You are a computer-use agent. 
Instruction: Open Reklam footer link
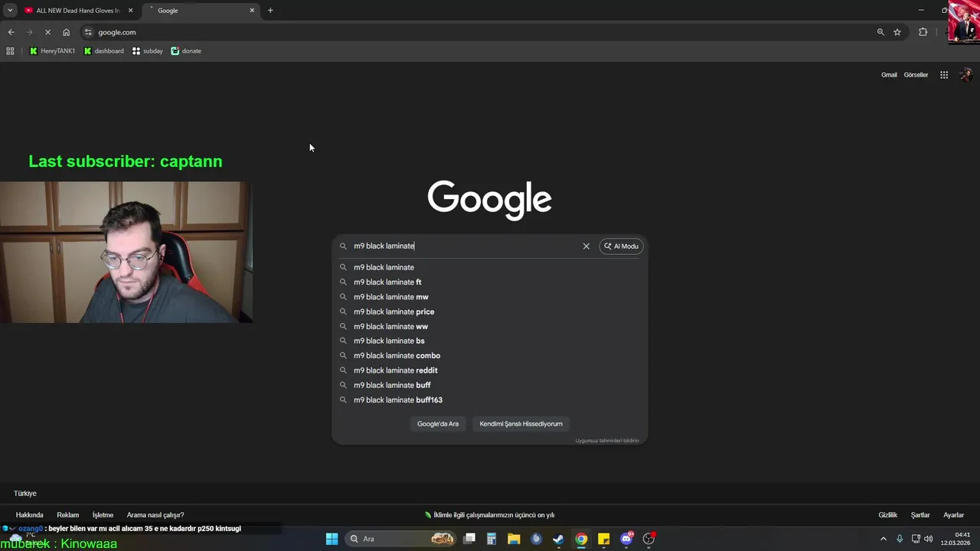click(67, 515)
